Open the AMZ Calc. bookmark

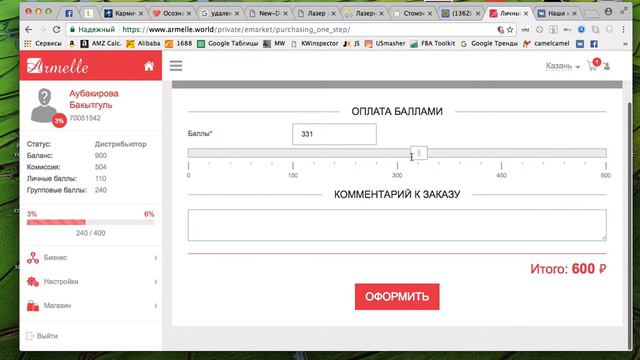101,43
